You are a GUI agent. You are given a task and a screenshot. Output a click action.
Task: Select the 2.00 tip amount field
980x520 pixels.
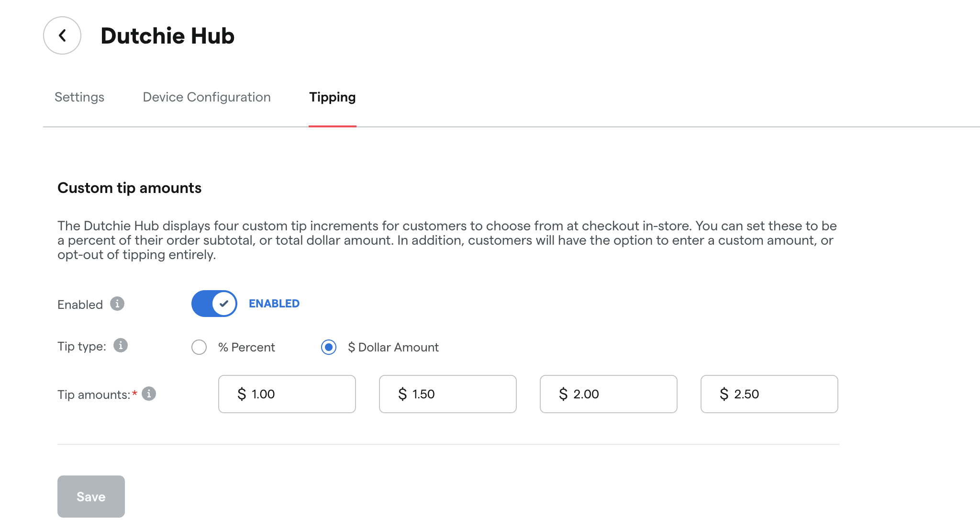pyautogui.click(x=608, y=394)
